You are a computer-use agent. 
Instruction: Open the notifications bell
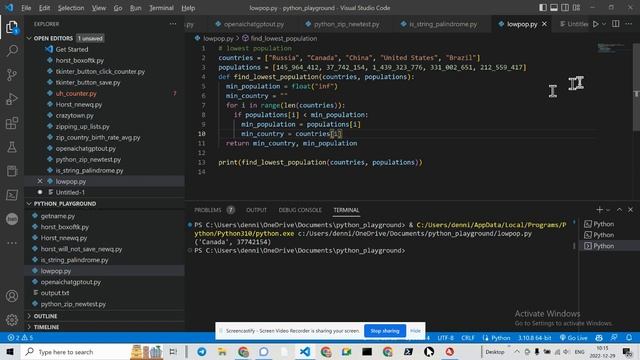pos(629,338)
